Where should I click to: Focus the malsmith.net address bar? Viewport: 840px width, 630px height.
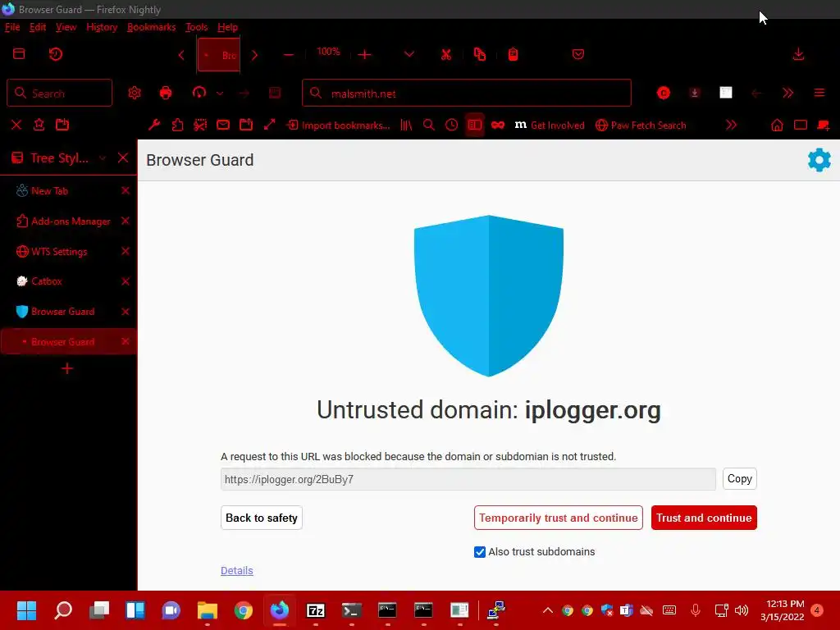[467, 94]
